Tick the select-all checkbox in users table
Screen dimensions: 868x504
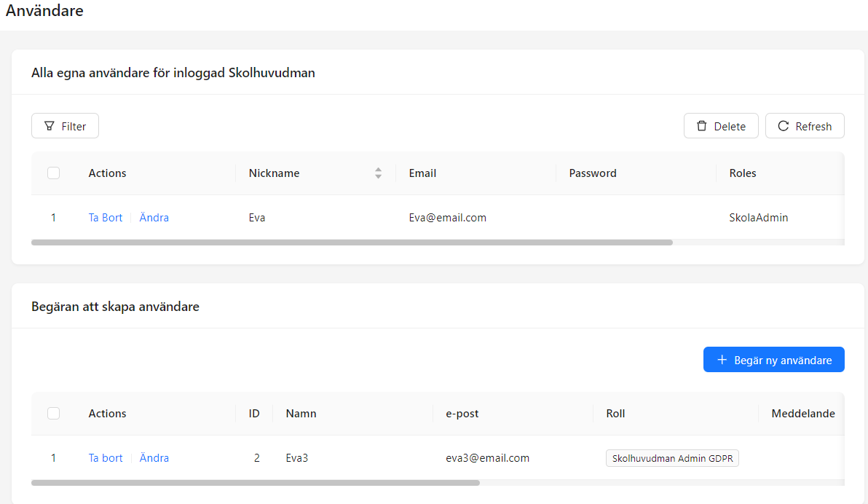click(x=54, y=173)
